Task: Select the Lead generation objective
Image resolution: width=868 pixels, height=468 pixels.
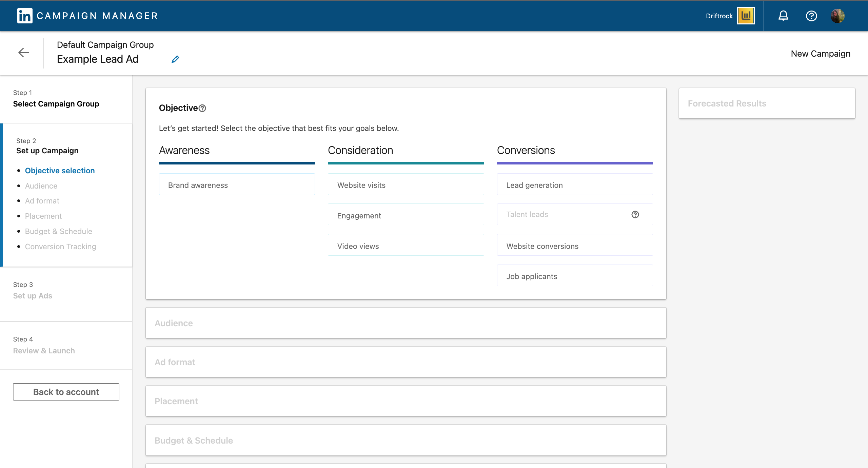Action: (x=574, y=185)
